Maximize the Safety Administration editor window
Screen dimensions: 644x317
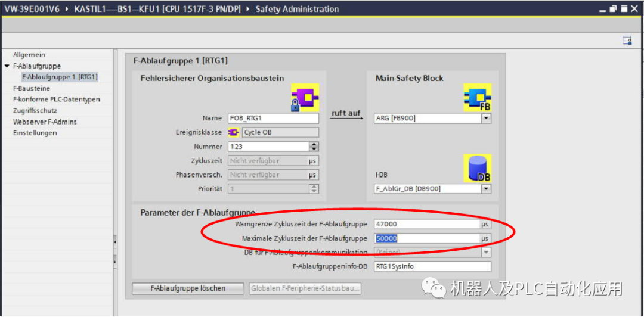(625, 8)
